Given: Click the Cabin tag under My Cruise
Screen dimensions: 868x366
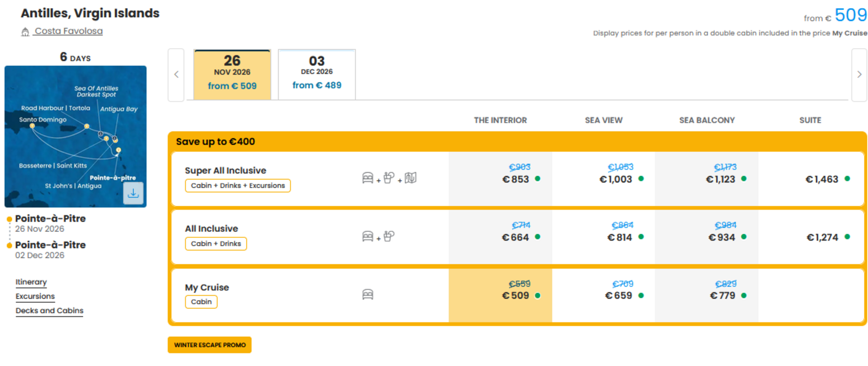Looking at the screenshot, I should 201,301.
